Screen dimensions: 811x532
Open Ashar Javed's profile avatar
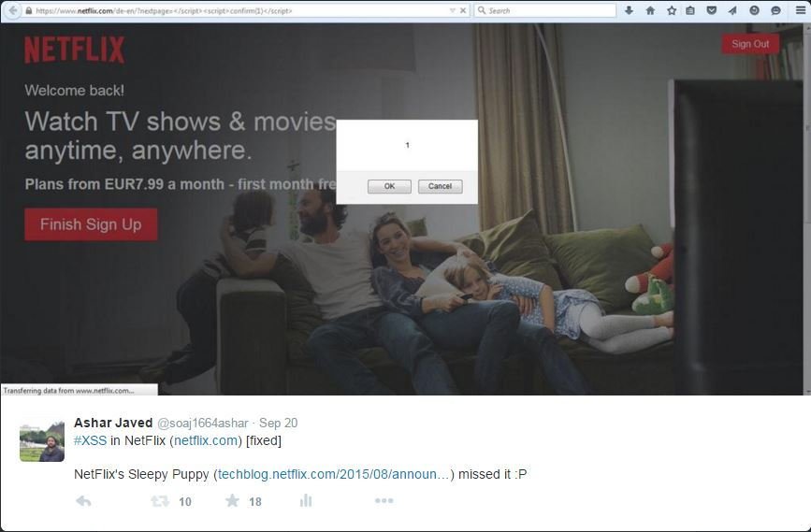(42, 441)
